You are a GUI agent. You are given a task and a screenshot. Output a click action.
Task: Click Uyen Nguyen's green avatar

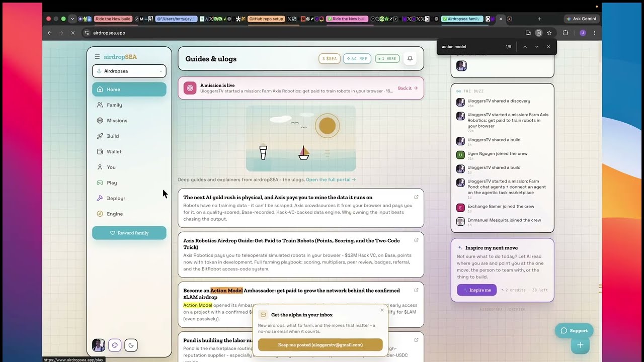pos(460,155)
